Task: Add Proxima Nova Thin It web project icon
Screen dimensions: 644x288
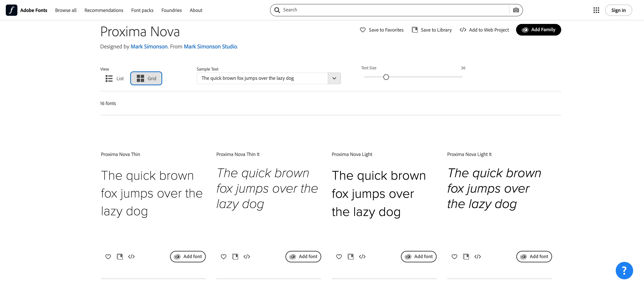Action: [247, 256]
